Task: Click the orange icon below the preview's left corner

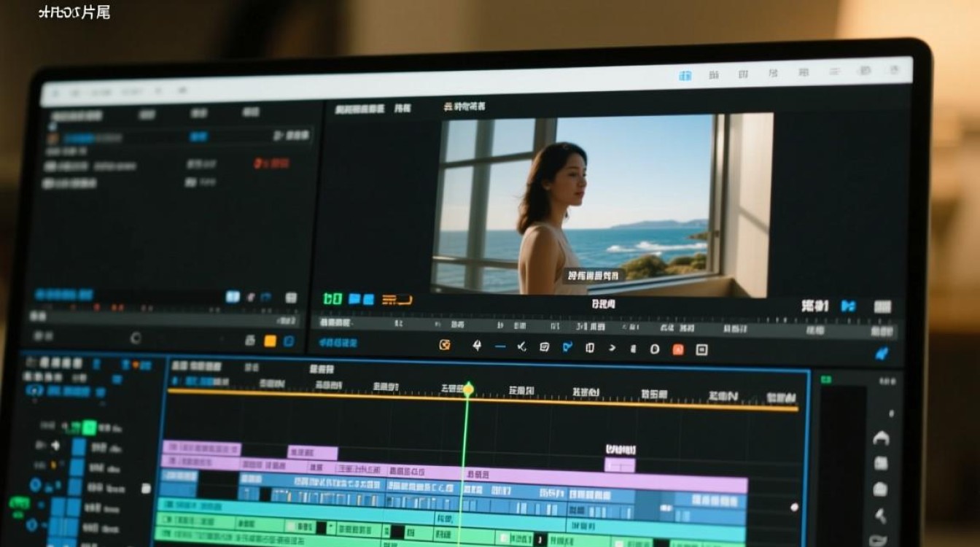Action: point(397,299)
